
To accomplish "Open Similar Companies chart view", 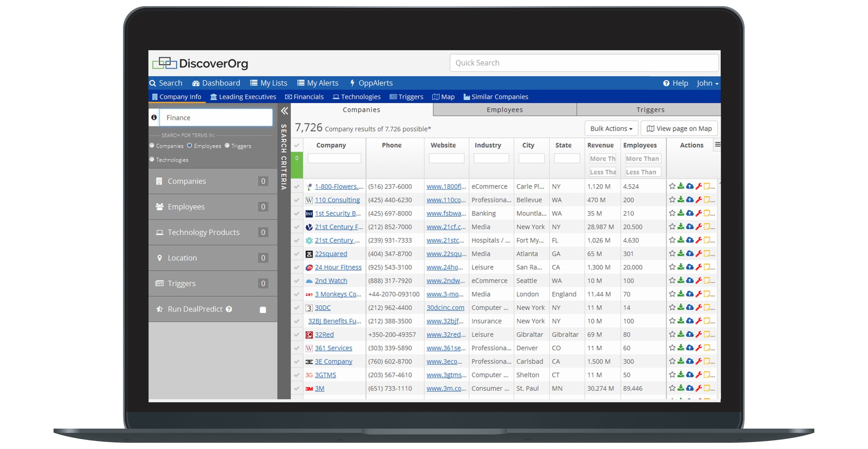I will click(496, 97).
